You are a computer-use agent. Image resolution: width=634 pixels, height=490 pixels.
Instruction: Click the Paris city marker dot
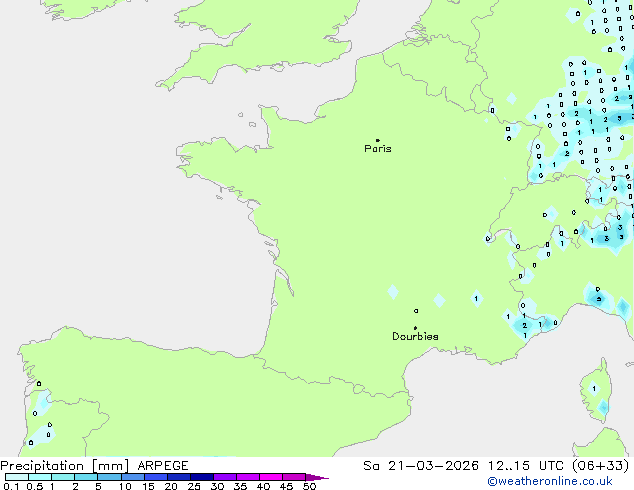tap(377, 140)
